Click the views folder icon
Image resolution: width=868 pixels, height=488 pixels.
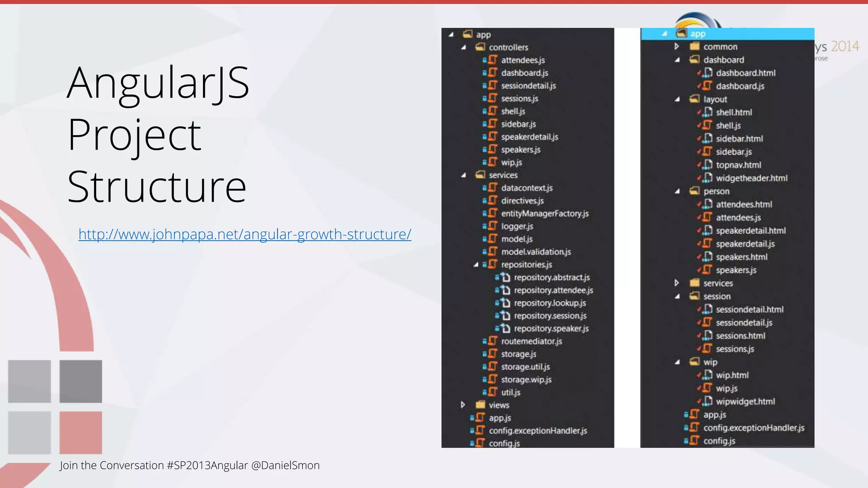coord(480,405)
